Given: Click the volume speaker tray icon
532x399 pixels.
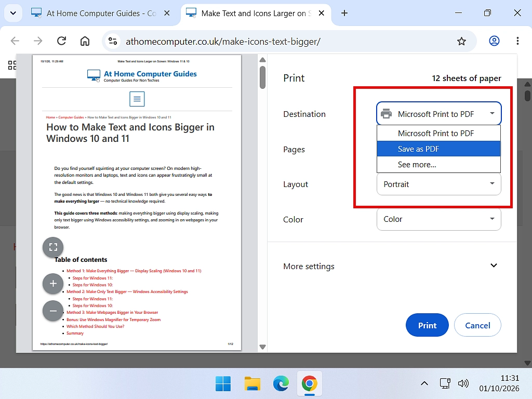Looking at the screenshot, I should pyautogui.click(x=463, y=384).
